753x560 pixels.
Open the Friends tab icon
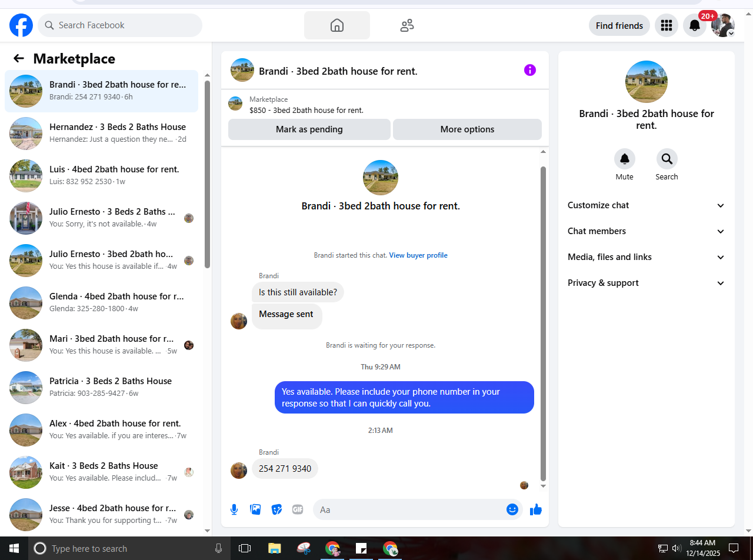pyautogui.click(x=407, y=25)
